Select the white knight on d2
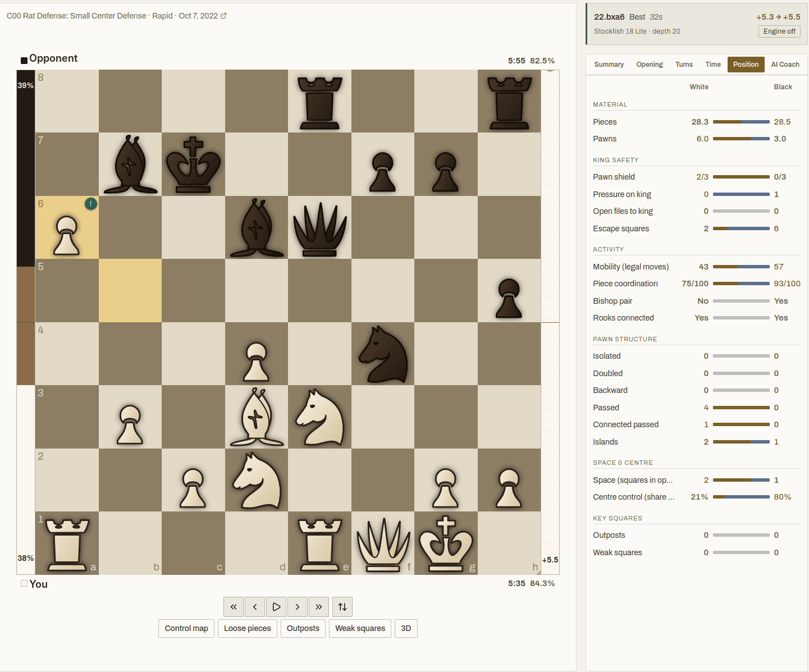Screen dimensions: 809x672 tap(257, 480)
